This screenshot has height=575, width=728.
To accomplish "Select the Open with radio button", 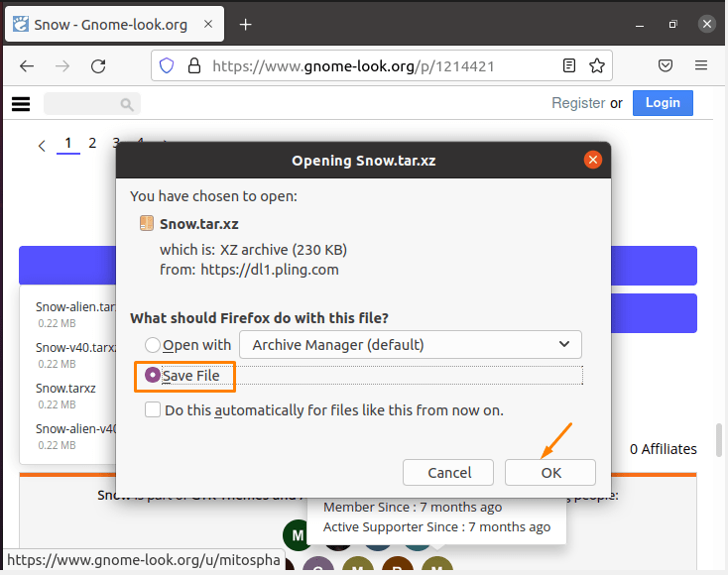I will [153, 345].
